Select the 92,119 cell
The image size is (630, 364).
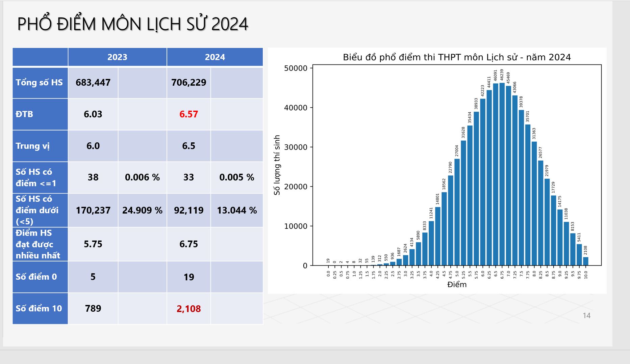[x=188, y=210]
